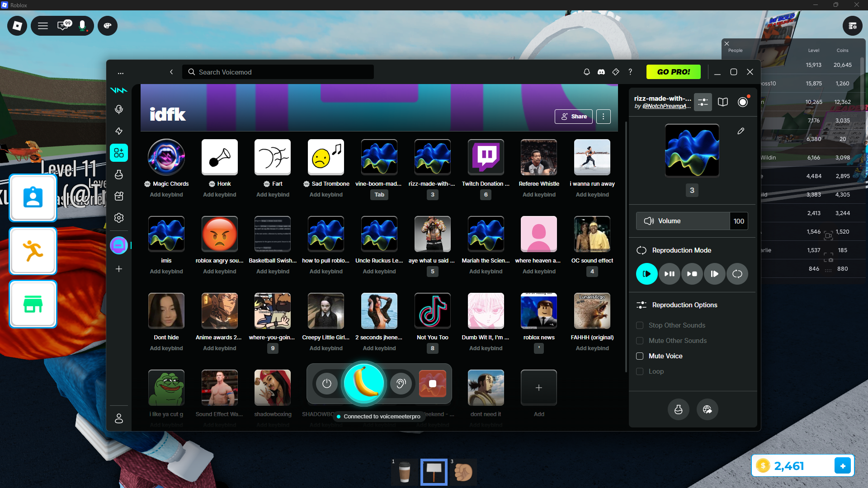
Task: Play the roblox angry sound tile
Action: click(220, 234)
